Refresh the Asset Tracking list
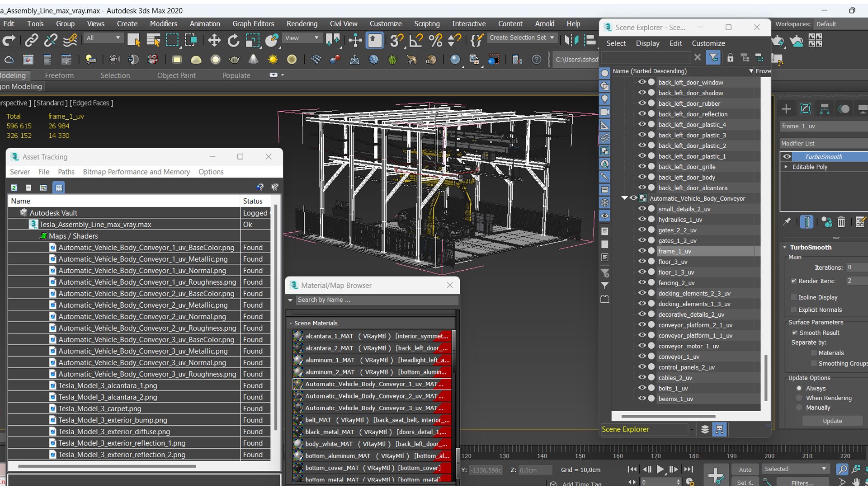This screenshot has width=868, height=488. click(14, 188)
